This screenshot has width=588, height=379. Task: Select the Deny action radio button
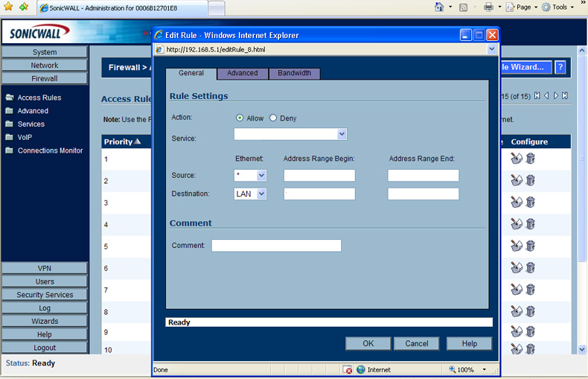point(273,118)
